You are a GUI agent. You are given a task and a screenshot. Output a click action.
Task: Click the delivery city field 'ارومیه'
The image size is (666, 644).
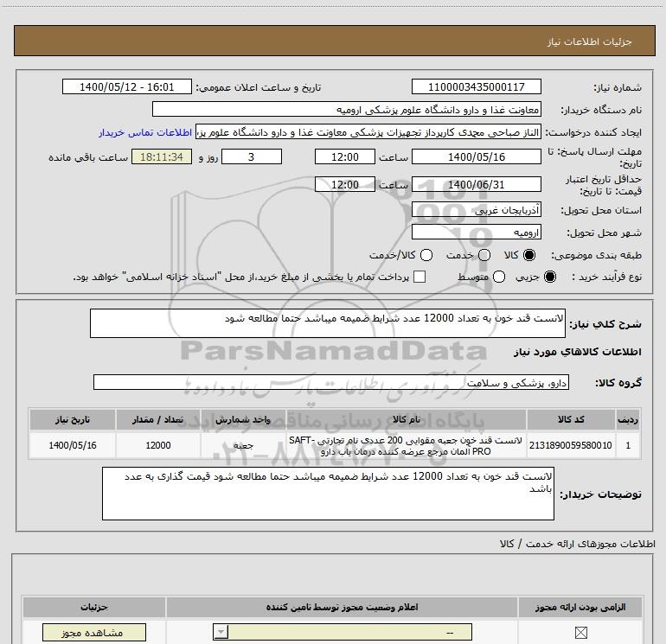477,233
